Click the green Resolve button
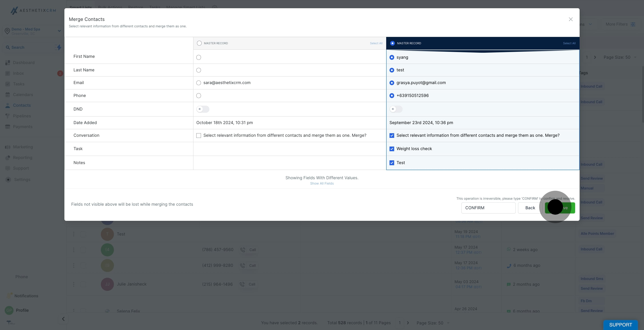This screenshot has width=644, height=330. click(560, 208)
